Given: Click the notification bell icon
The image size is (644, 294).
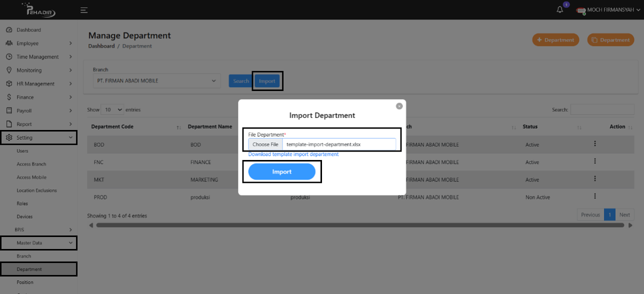Looking at the screenshot, I should pyautogui.click(x=560, y=10).
